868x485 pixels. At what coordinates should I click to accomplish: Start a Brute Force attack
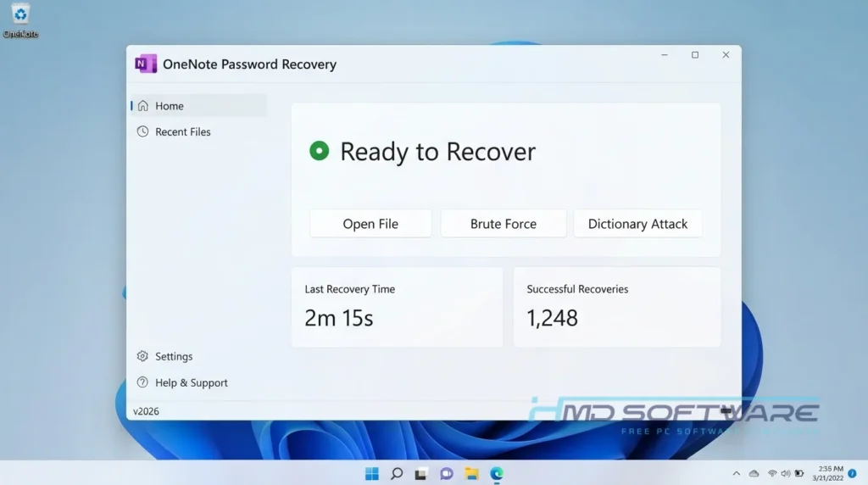click(504, 224)
